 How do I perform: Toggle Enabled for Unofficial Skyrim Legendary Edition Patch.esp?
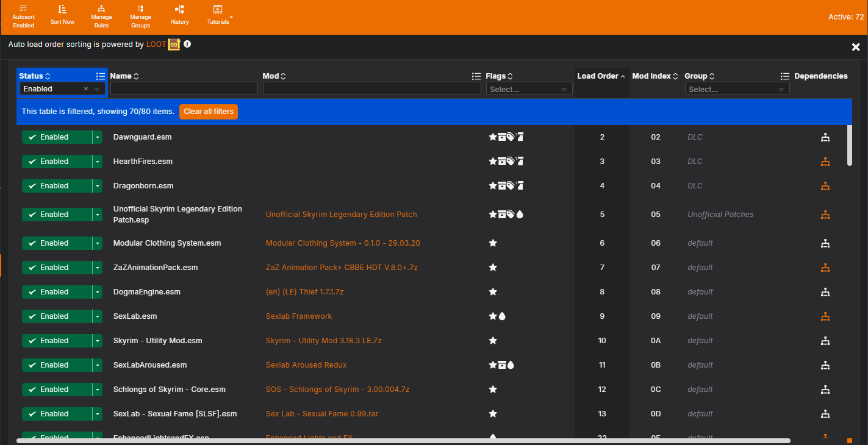(x=56, y=215)
